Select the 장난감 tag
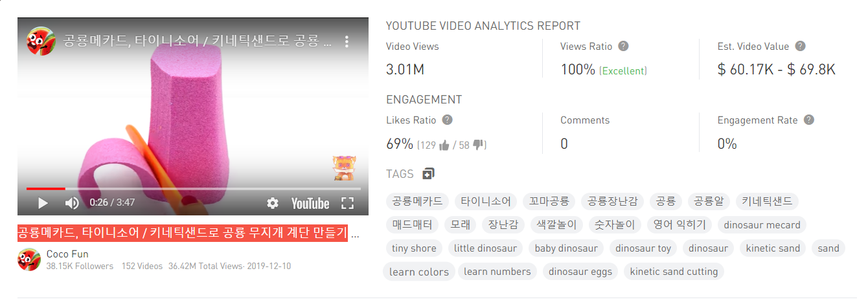 [503, 224]
